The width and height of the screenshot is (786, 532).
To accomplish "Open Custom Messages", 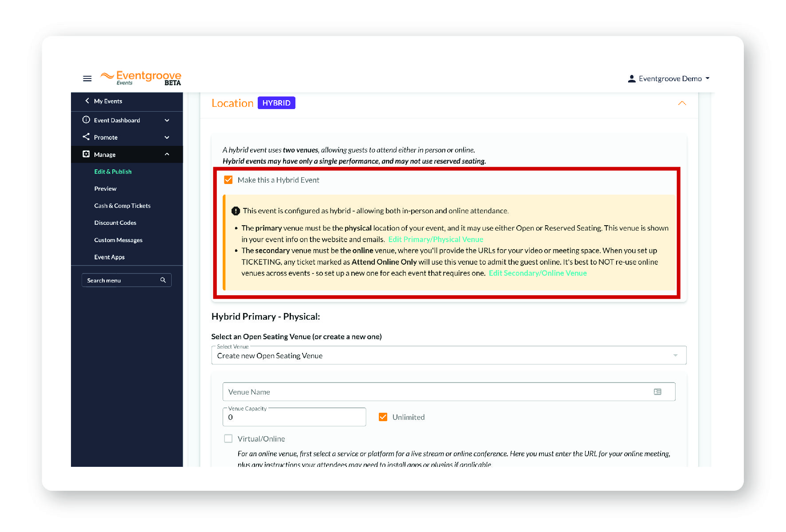I will click(x=118, y=240).
